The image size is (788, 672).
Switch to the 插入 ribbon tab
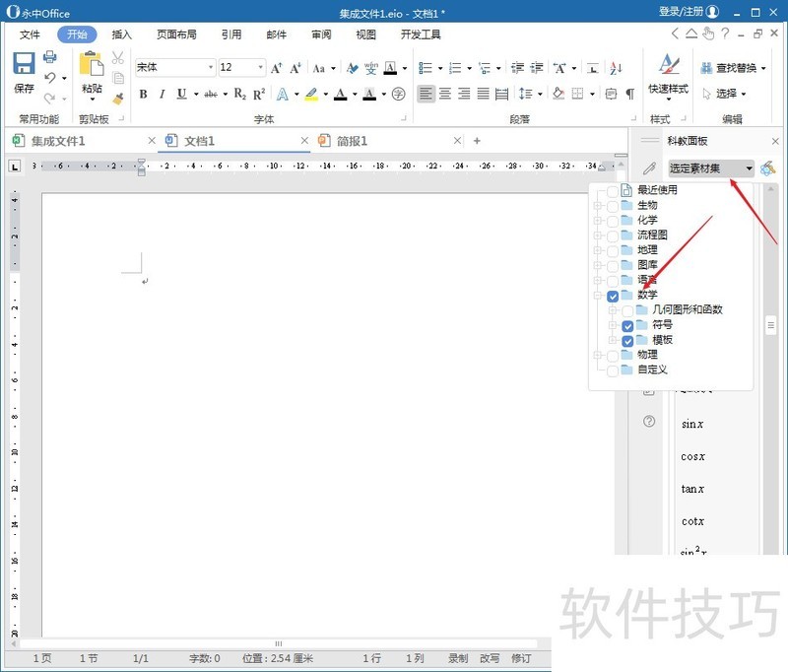[121, 34]
